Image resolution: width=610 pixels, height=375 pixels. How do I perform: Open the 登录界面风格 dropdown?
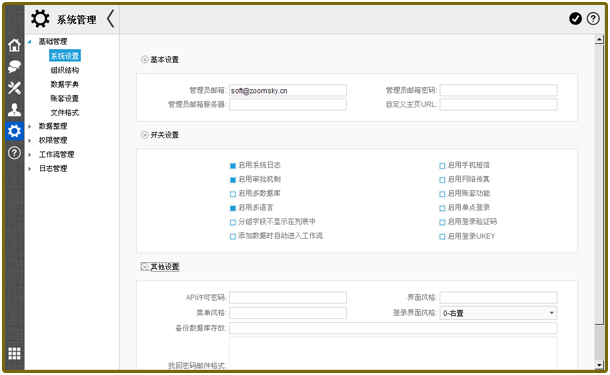[x=498, y=313]
